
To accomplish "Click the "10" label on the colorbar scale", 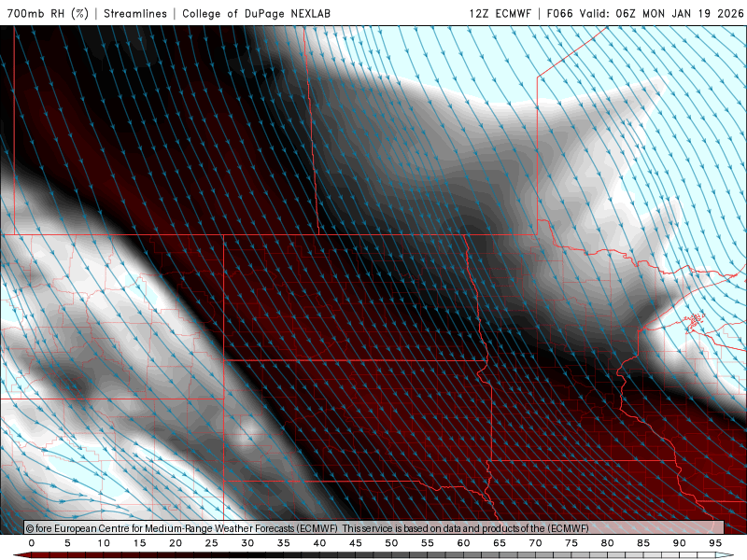I will [104, 543].
